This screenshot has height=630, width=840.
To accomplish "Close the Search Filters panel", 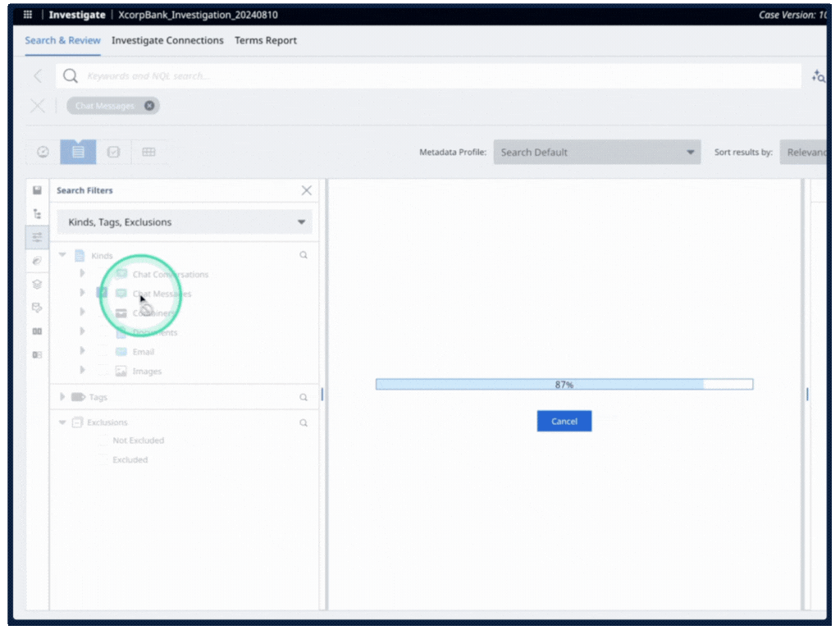I will pos(307,190).
